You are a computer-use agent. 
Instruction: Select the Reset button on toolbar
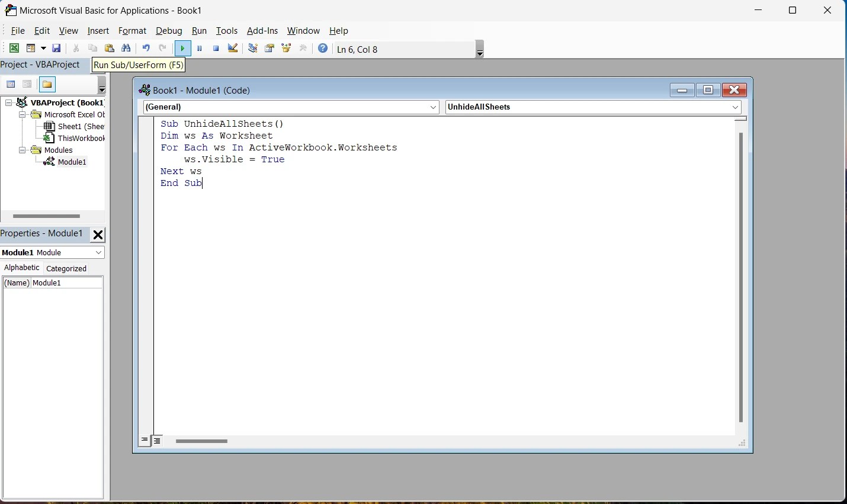(216, 49)
